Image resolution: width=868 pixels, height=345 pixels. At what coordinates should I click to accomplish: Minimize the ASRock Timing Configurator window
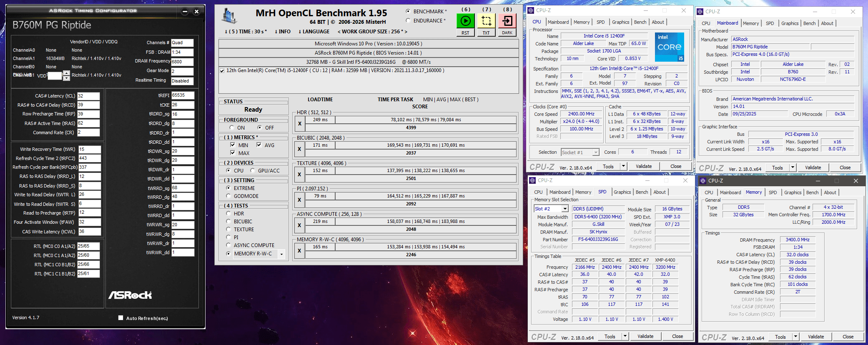click(185, 12)
